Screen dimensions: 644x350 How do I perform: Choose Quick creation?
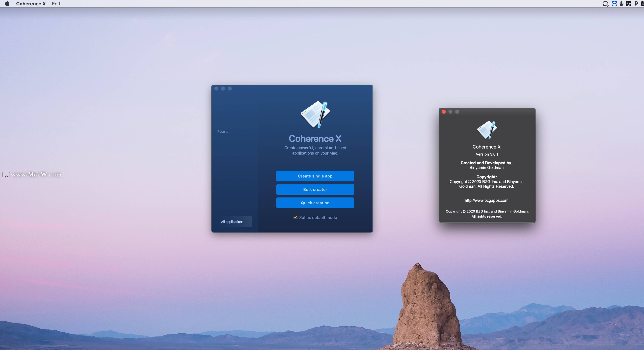(x=315, y=203)
